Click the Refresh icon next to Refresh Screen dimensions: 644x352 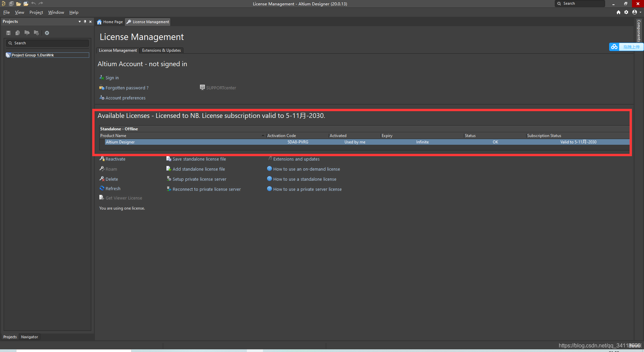[102, 188]
